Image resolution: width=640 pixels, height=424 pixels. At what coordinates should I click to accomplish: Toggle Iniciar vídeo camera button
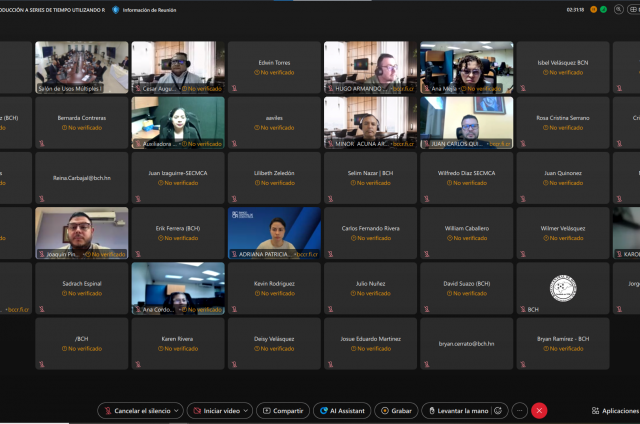217,411
